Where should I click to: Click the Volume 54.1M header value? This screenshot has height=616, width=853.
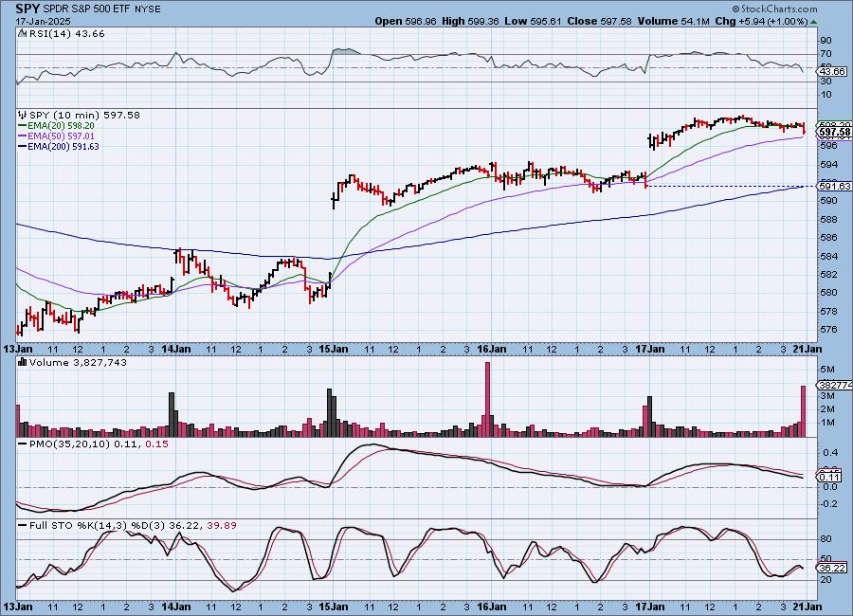pyautogui.click(x=673, y=21)
